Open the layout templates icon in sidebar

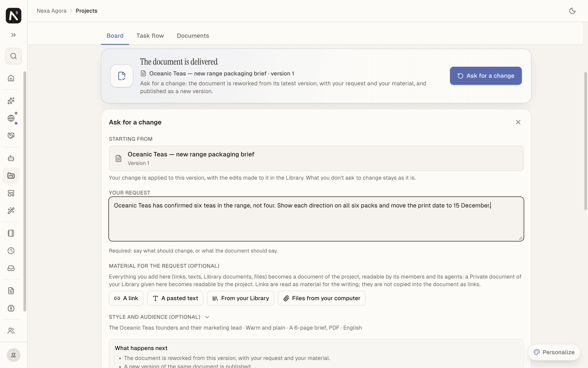point(11,193)
